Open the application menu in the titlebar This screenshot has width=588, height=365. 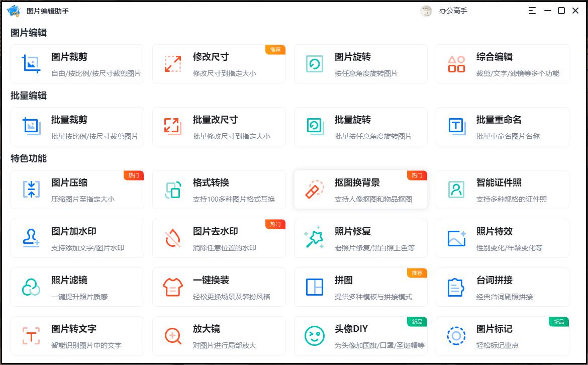[532, 10]
